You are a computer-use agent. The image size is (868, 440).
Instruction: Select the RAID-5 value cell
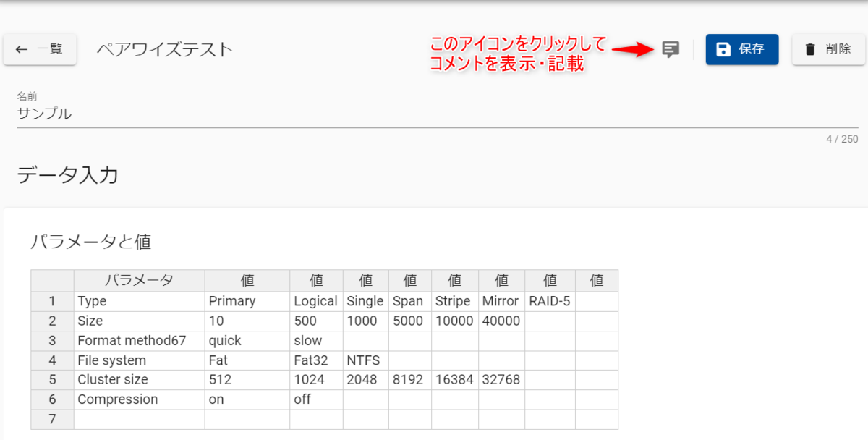point(550,302)
